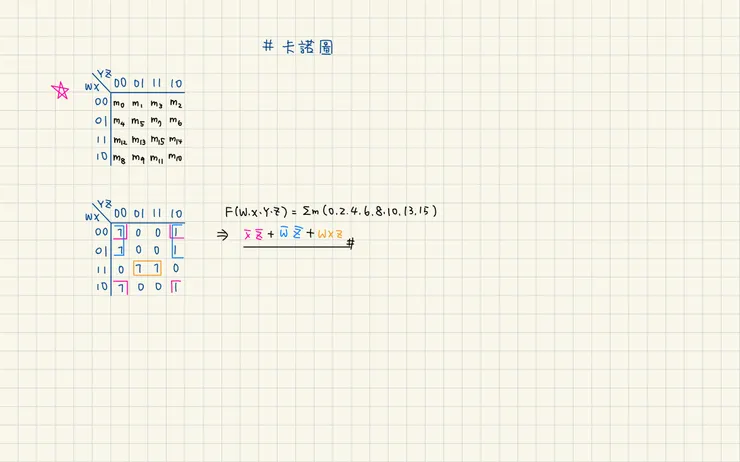This screenshot has width=740, height=462.
Task: Click the blue w̄z̄ term in result
Action: (290, 232)
